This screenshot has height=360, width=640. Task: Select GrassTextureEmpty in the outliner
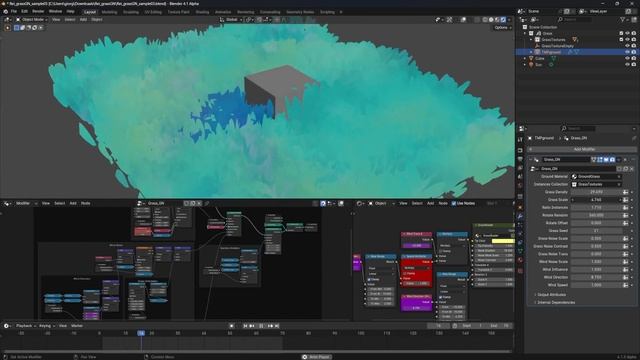click(557, 46)
